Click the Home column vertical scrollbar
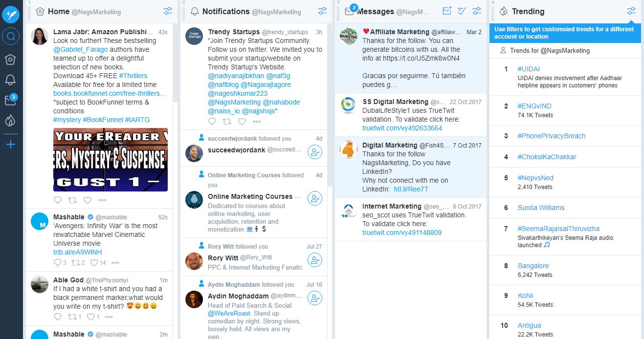 pyautogui.click(x=175, y=63)
